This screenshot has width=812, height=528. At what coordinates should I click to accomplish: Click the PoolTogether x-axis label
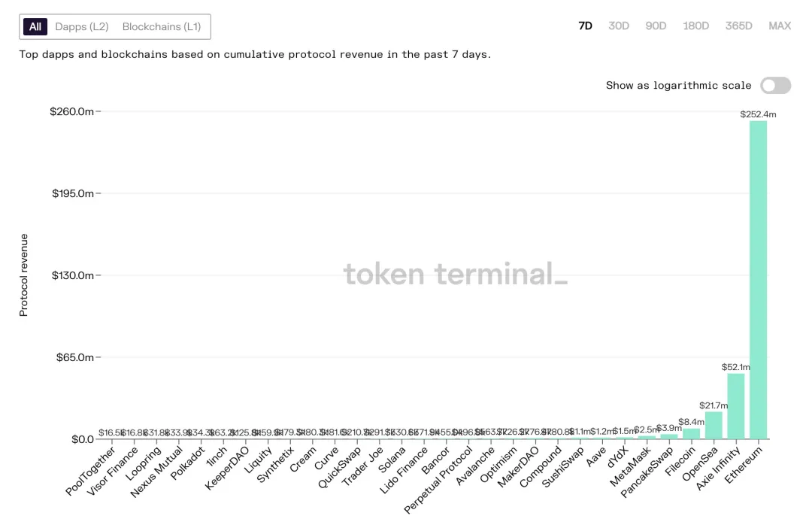92,471
